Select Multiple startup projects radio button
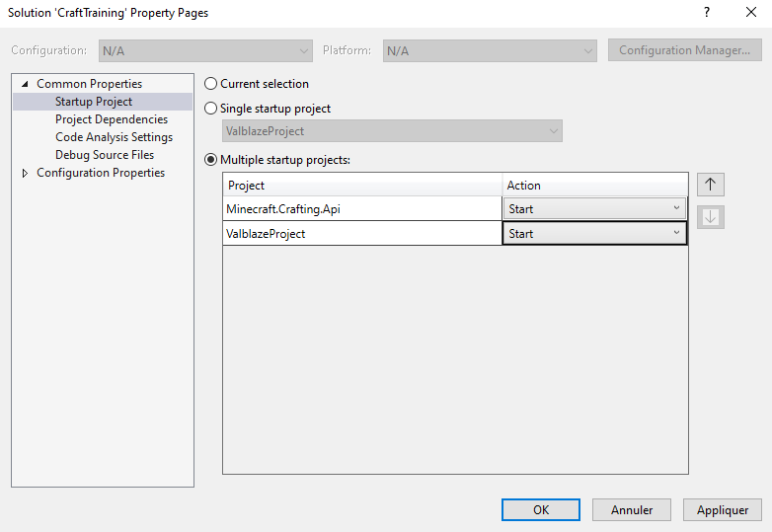Viewport: 772px width, 532px height. [x=210, y=160]
